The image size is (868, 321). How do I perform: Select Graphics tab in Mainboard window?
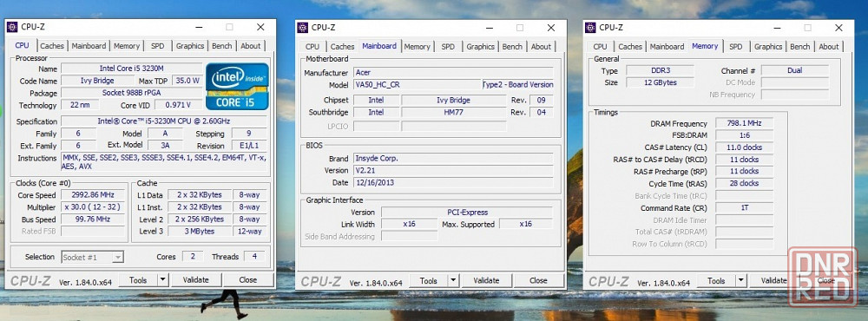(480, 47)
